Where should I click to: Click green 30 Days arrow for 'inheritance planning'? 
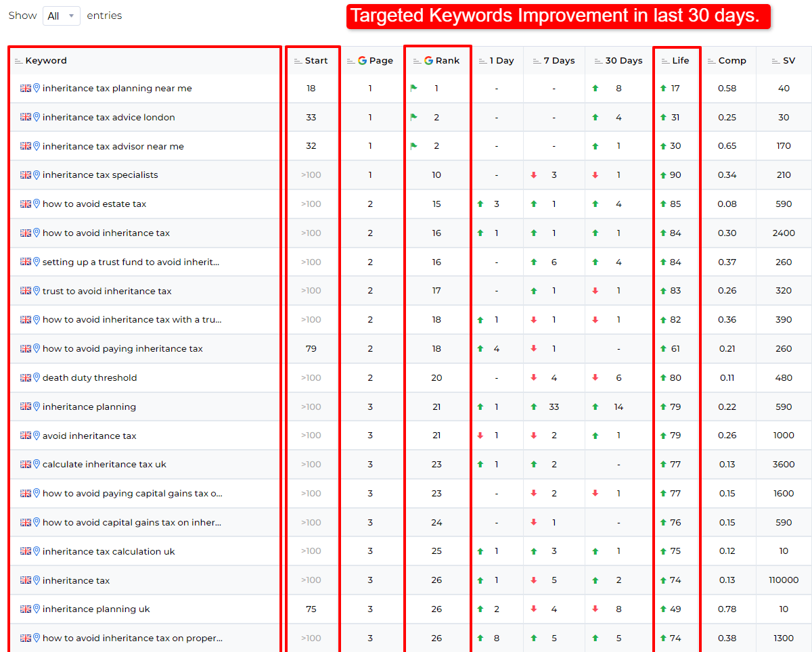[x=595, y=407]
